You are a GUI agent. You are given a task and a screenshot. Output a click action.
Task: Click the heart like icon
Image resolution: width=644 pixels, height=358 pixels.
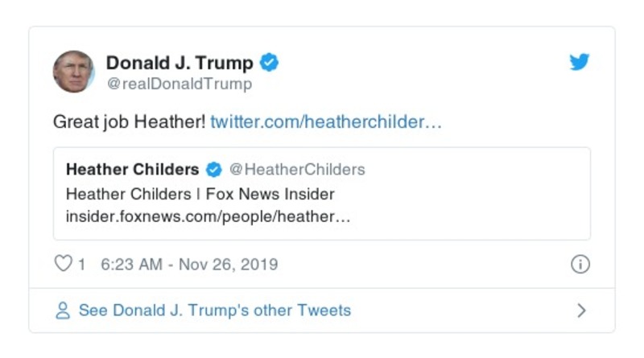pyautogui.click(x=63, y=264)
